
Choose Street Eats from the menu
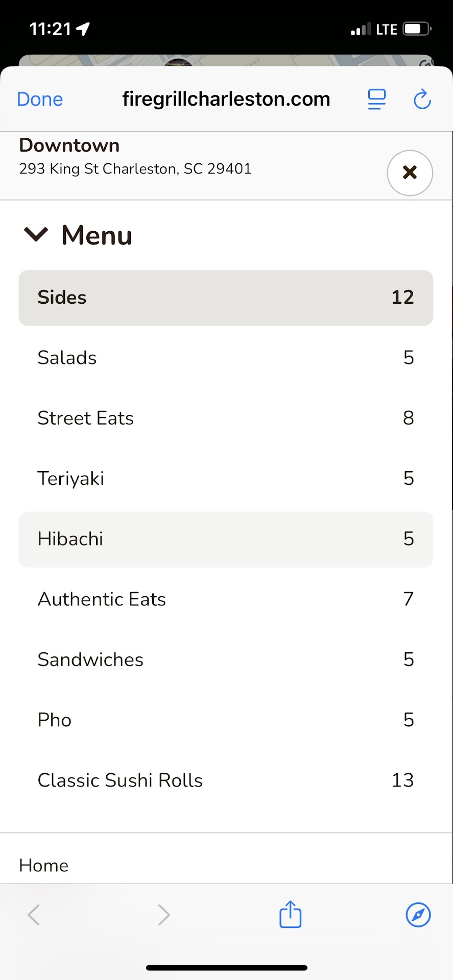click(x=226, y=418)
